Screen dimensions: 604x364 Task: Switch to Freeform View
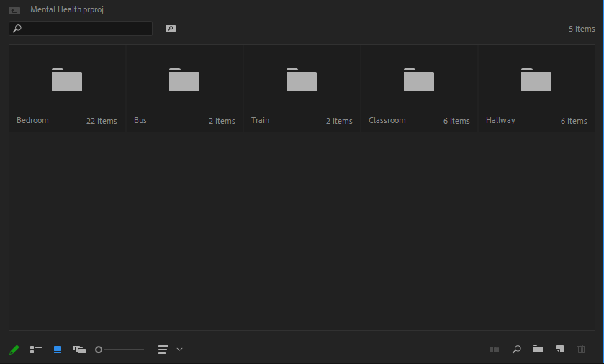point(79,350)
